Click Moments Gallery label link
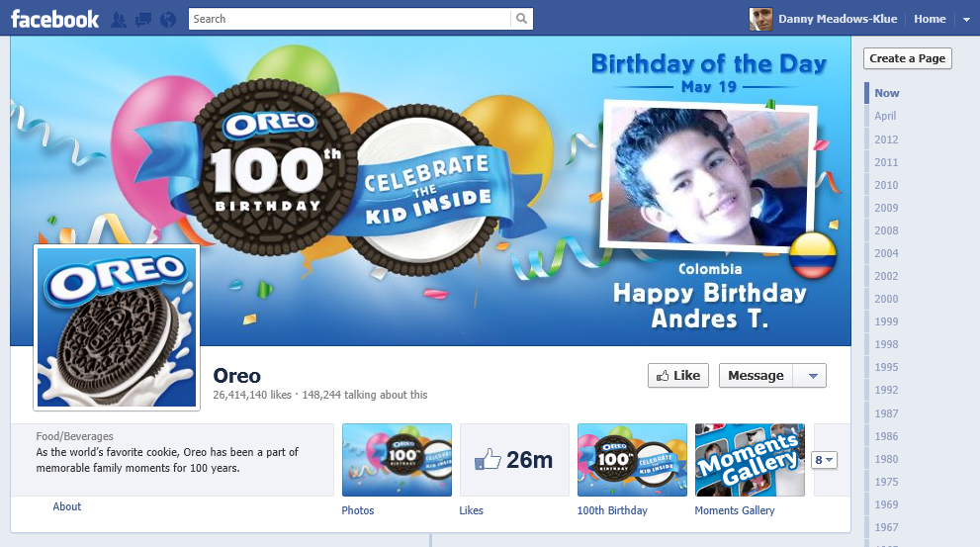 pos(735,510)
